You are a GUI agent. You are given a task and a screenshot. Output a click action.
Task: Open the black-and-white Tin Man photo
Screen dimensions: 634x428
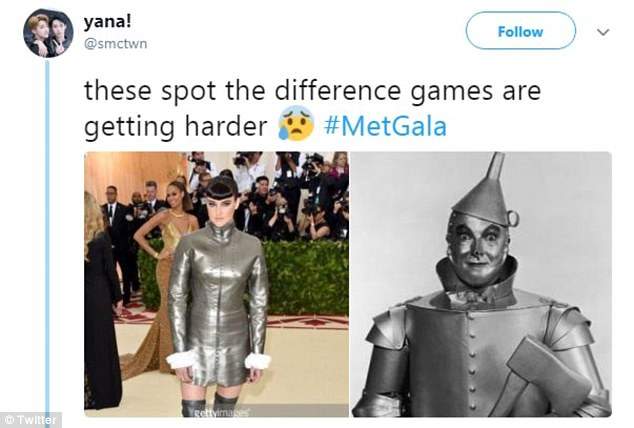pyautogui.click(x=481, y=284)
